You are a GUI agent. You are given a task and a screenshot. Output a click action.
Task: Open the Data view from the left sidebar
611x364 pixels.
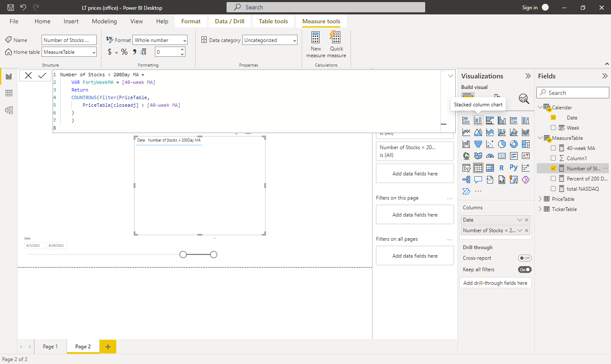click(9, 93)
